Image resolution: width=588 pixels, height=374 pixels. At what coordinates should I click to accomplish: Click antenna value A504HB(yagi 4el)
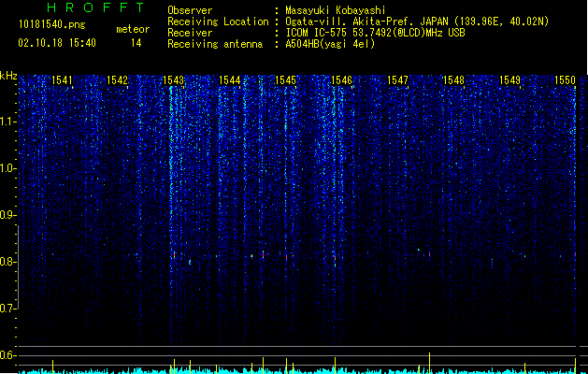(x=330, y=44)
